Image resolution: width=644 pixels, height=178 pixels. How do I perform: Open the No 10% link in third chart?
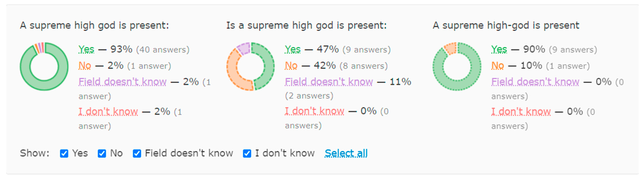pyautogui.click(x=498, y=66)
